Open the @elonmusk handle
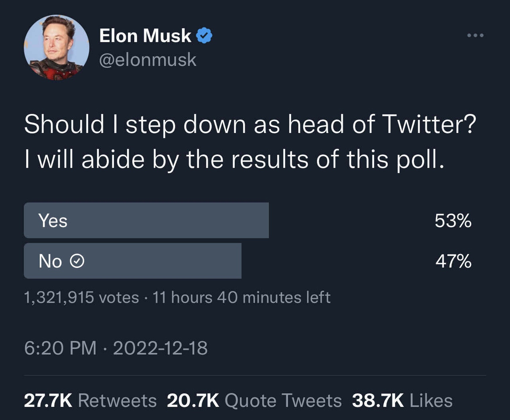This screenshot has height=420, width=510. 147,60
